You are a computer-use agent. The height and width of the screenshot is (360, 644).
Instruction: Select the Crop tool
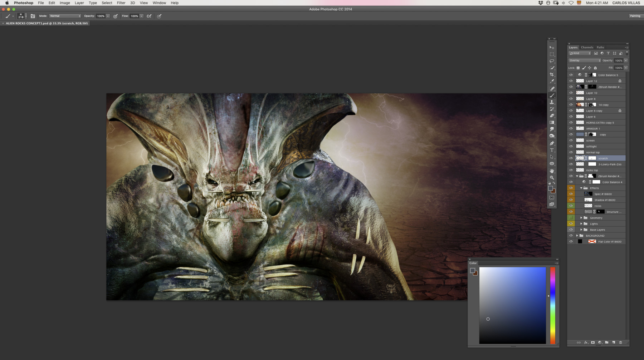552,75
